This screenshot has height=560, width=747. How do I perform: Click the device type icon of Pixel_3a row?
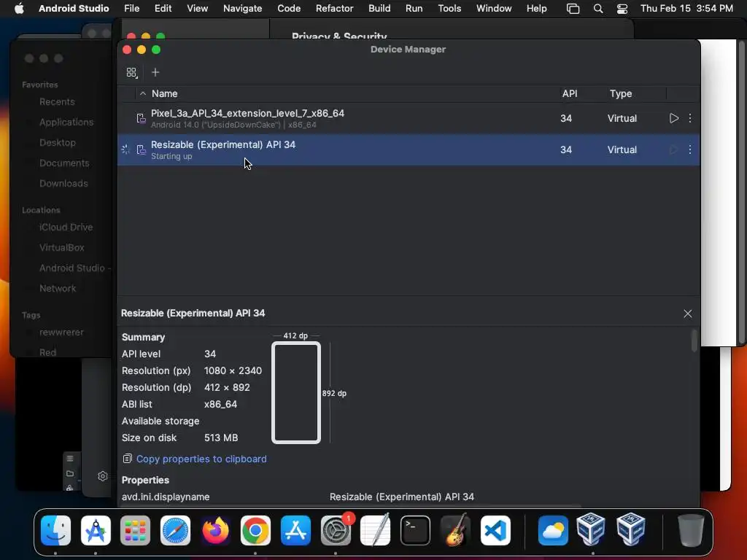[141, 118]
